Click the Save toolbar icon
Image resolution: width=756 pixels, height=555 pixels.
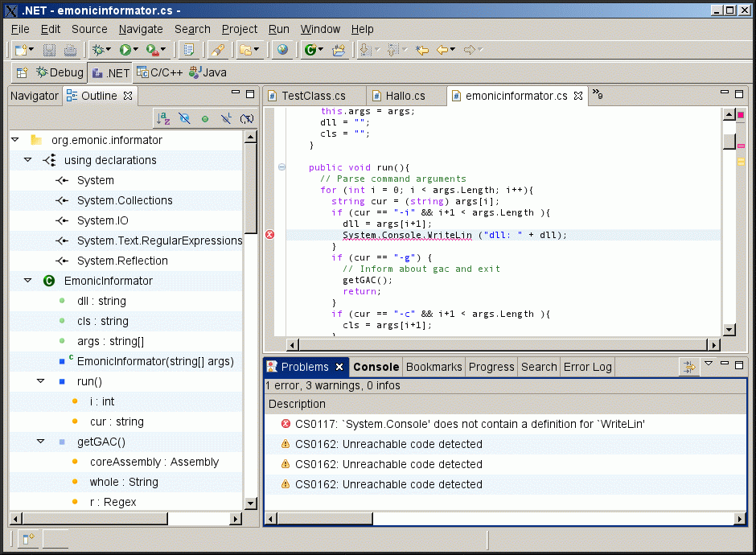tap(50, 50)
